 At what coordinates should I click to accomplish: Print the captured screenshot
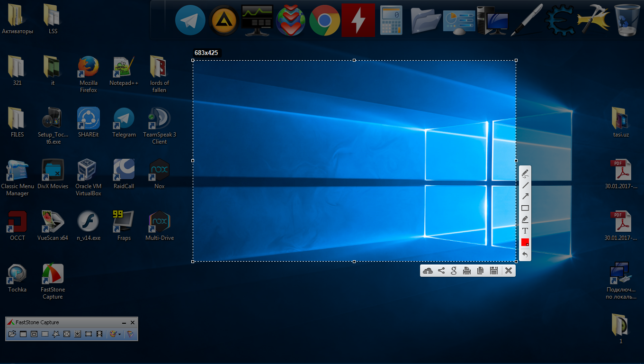pos(467,271)
